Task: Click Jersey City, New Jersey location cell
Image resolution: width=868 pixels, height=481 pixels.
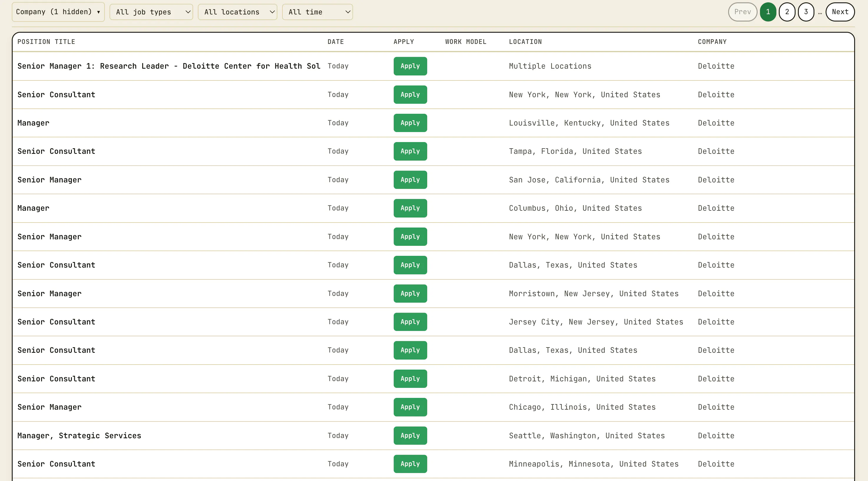Action: (x=596, y=322)
